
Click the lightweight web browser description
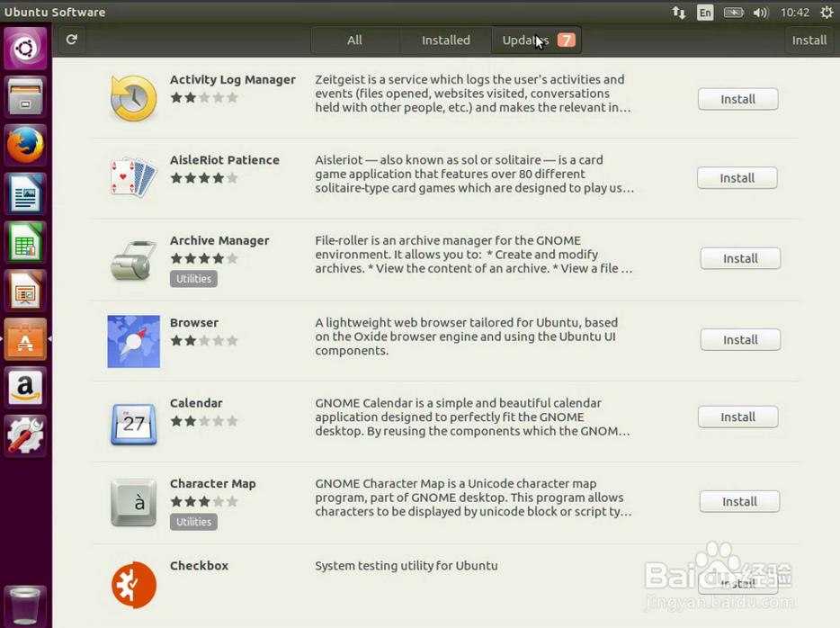467,336
